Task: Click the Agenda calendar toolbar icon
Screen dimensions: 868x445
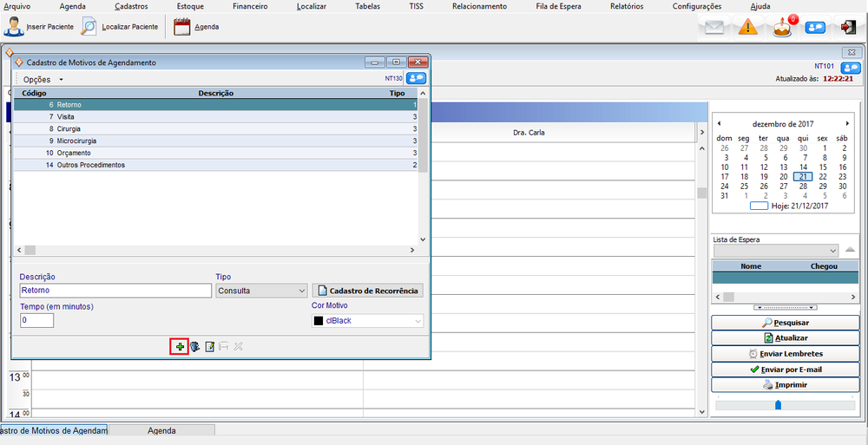Action: (x=195, y=27)
